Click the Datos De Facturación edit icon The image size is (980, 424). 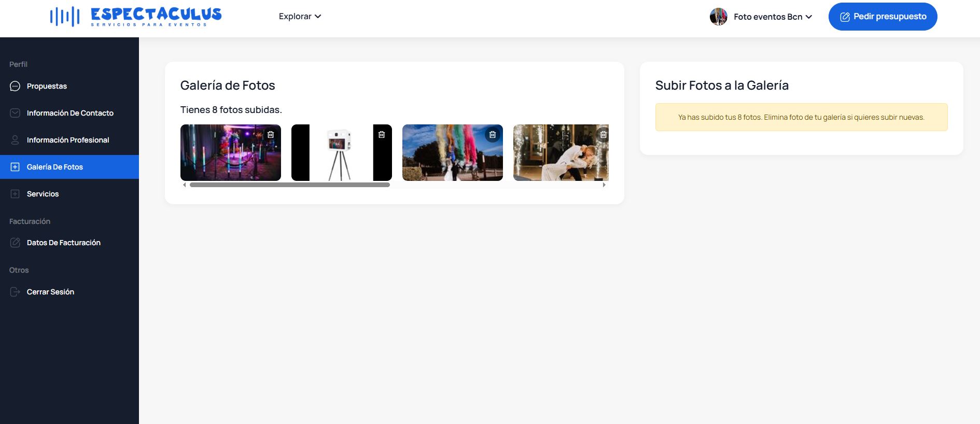point(15,243)
